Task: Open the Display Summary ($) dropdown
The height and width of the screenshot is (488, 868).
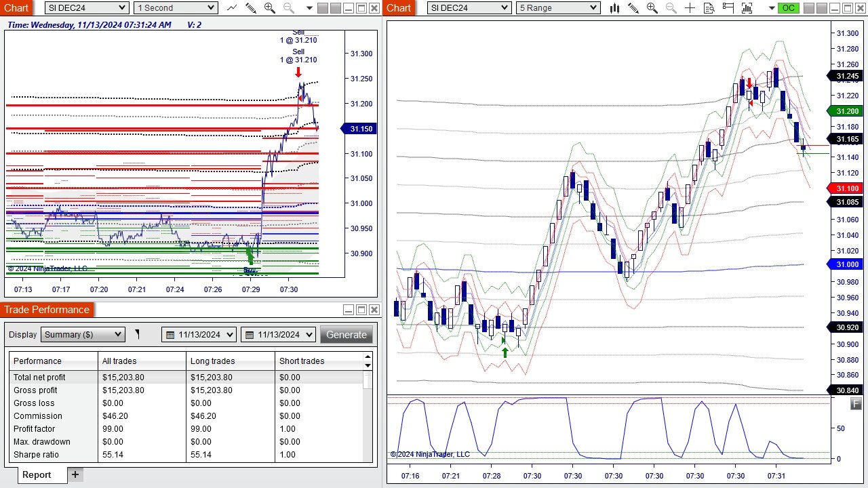Action: click(83, 334)
